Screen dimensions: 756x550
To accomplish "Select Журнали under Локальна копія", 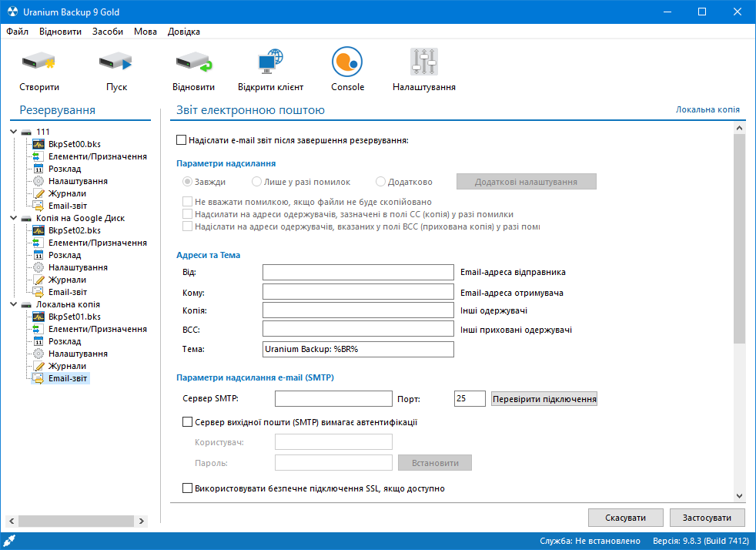I will click(67, 366).
